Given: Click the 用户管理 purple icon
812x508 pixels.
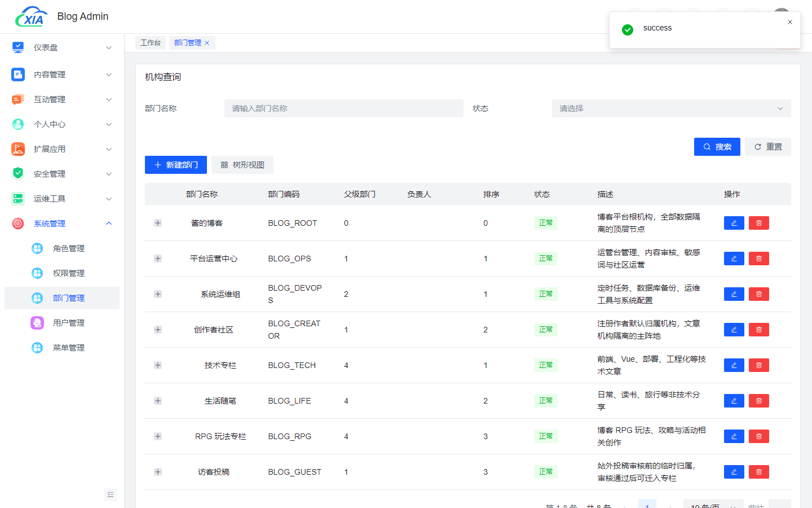Looking at the screenshot, I should (x=37, y=323).
